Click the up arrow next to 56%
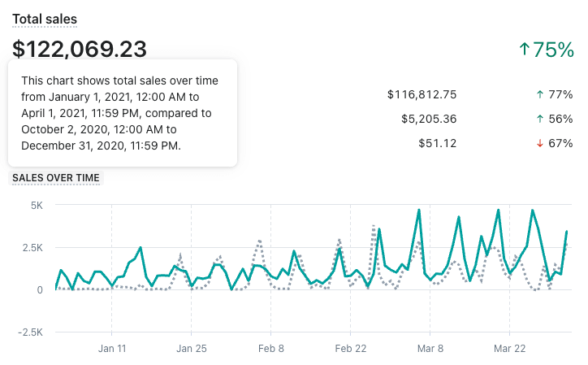Image resolution: width=588 pixels, height=365 pixels. pos(540,119)
